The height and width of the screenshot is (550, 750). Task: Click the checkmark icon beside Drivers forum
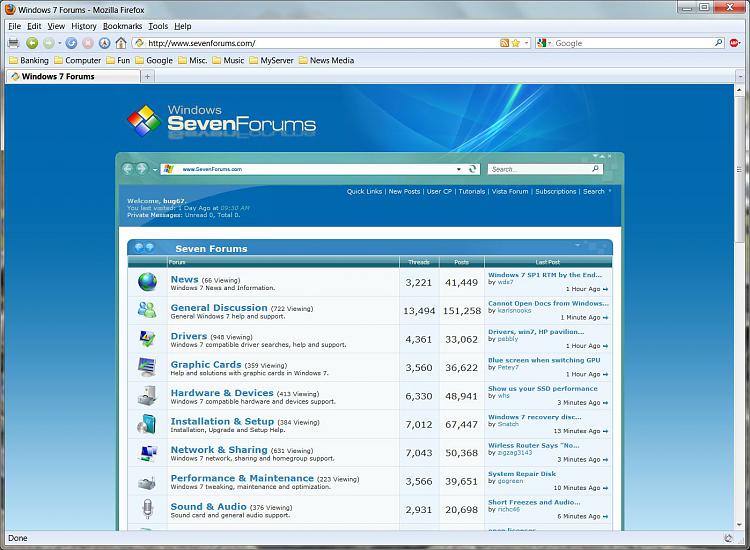click(x=147, y=339)
